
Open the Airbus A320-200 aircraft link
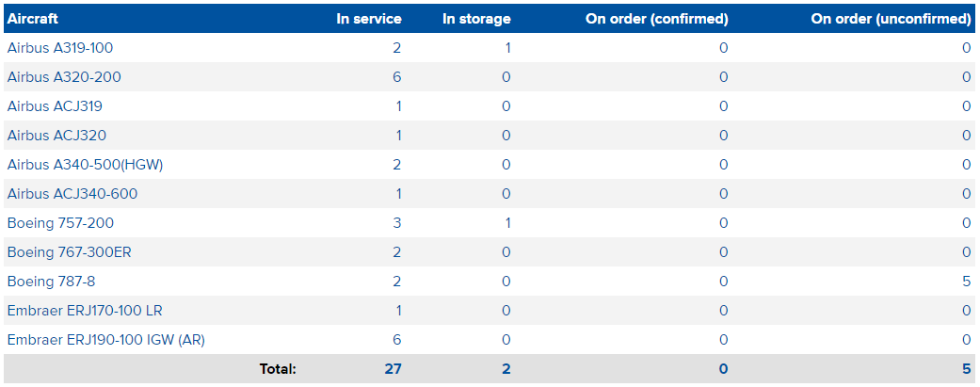(x=64, y=77)
